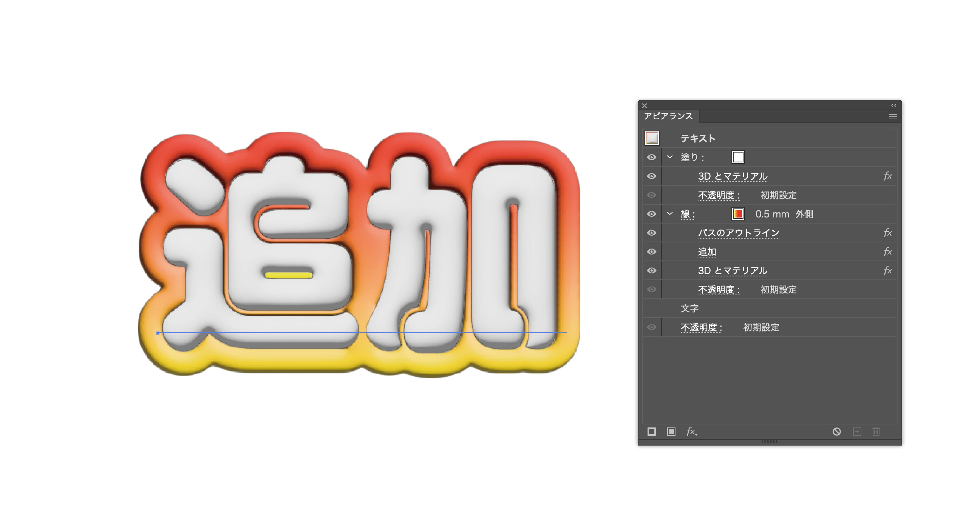Open the パスのアウトライン effect settings
This screenshot has width=980, height=509.
pyautogui.click(x=739, y=233)
